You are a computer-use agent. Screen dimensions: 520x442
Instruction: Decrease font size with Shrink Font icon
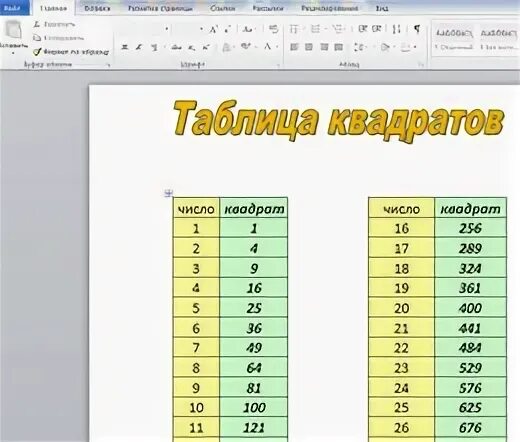coord(228,29)
